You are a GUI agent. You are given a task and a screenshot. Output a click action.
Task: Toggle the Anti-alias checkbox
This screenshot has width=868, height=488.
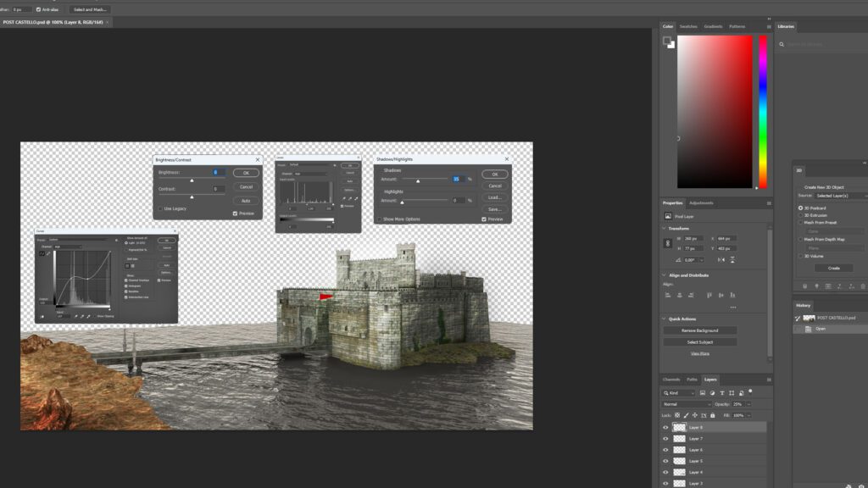tap(38, 9)
